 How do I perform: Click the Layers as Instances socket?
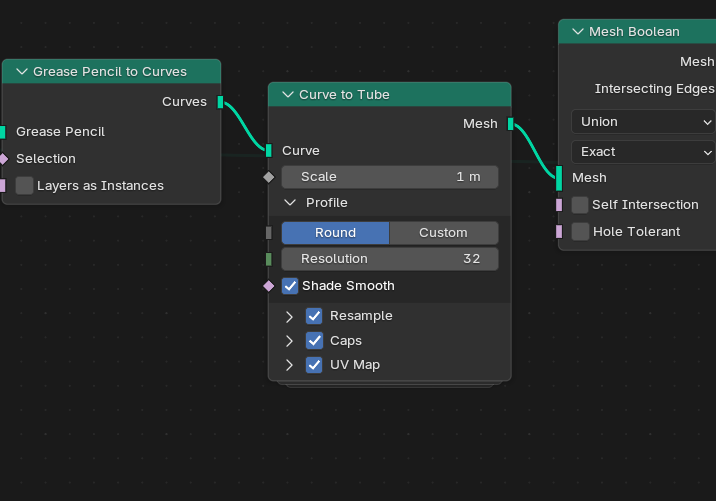[x=2, y=185]
